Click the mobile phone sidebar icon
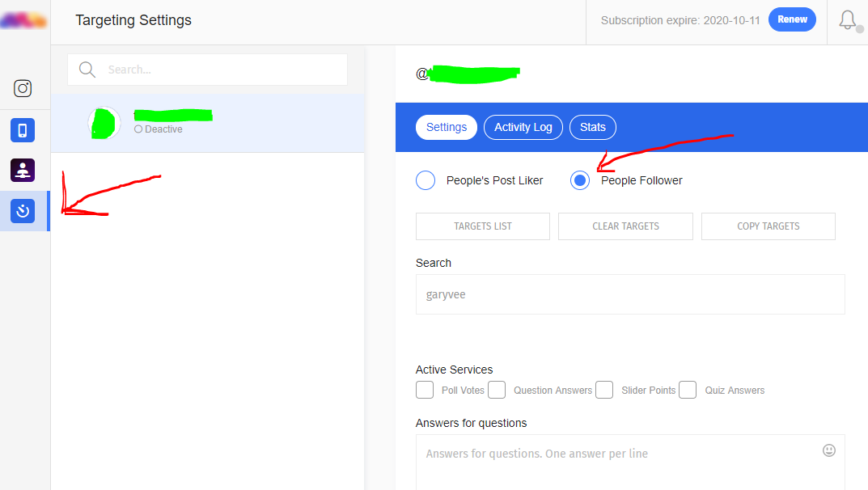The width and height of the screenshot is (868, 490). (x=23, y=130)
